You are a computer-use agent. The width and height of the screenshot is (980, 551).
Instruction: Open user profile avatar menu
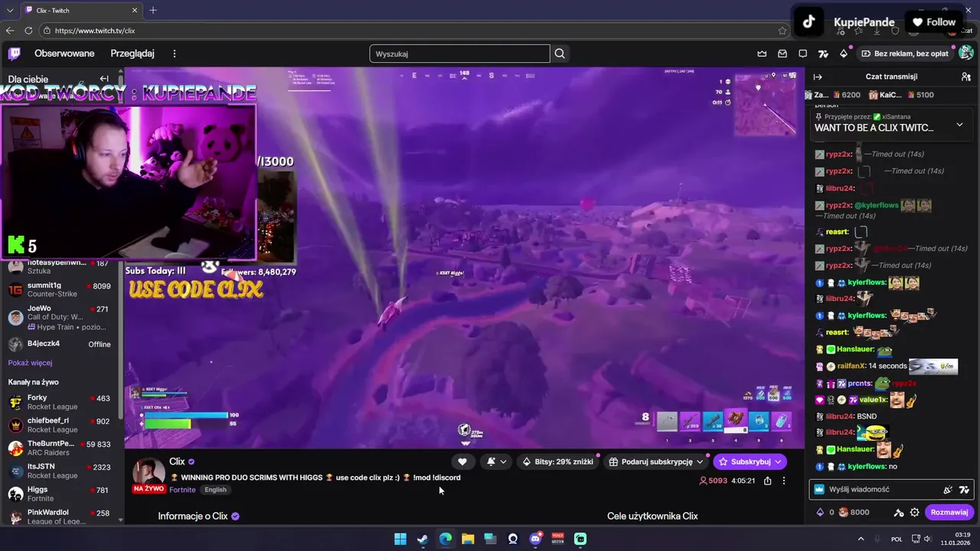[x=966, y=54]
